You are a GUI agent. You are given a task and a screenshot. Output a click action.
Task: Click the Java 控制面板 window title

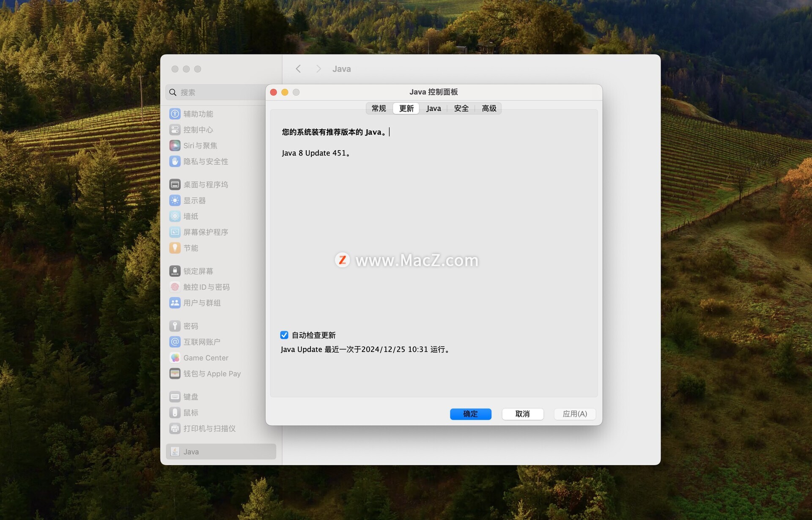point(433,92)
